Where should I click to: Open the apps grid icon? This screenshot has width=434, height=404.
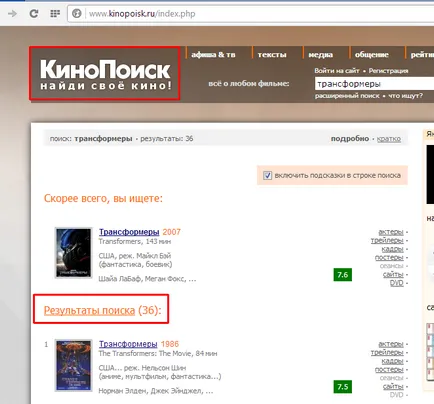(x=55, y=14)
